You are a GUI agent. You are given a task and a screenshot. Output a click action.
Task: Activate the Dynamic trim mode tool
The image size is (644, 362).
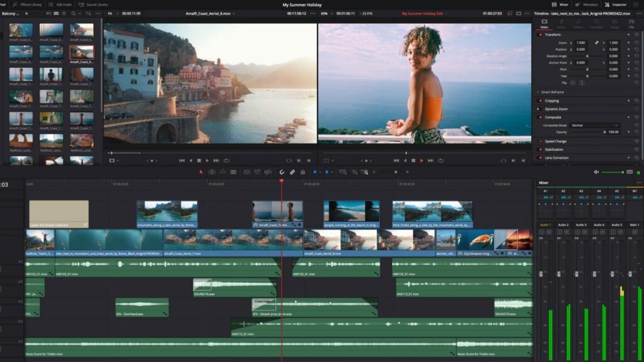(x=223, y=172)
